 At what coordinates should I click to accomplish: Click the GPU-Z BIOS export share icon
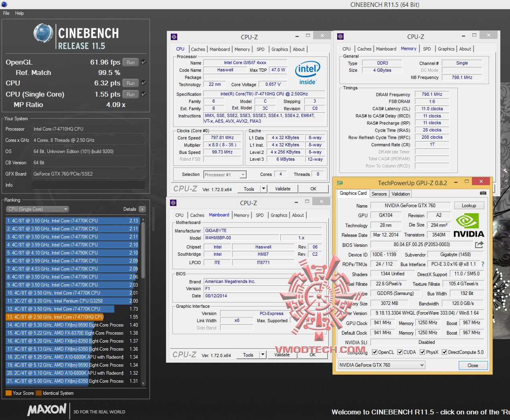point(479,244)
